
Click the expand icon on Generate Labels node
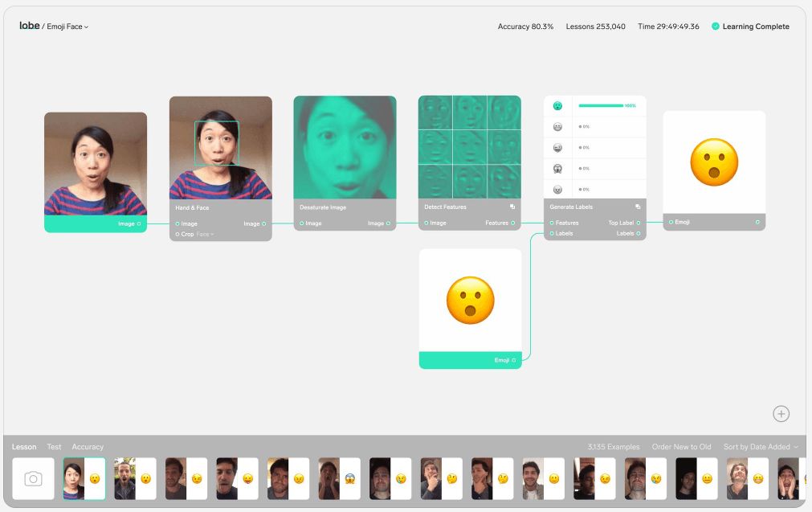click(638, 207)
